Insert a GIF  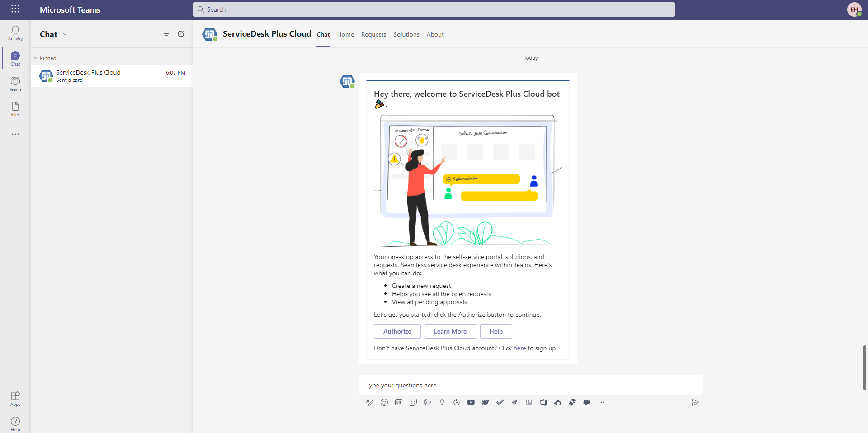(399, 402)
